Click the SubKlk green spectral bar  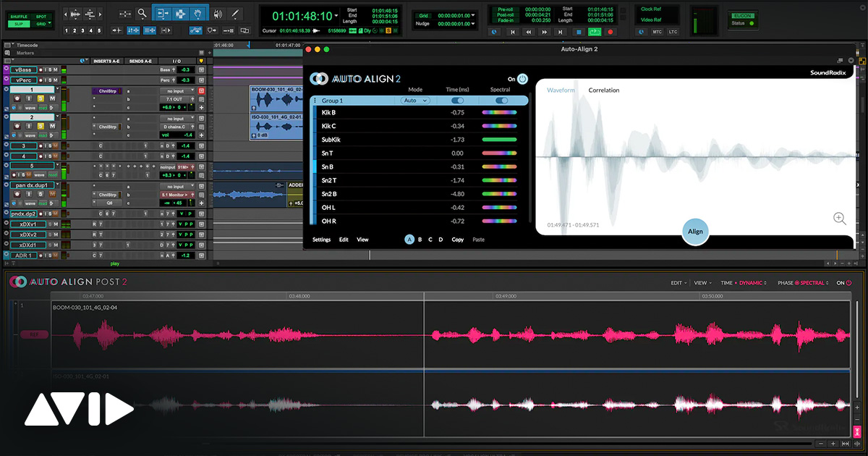point(500,140)
